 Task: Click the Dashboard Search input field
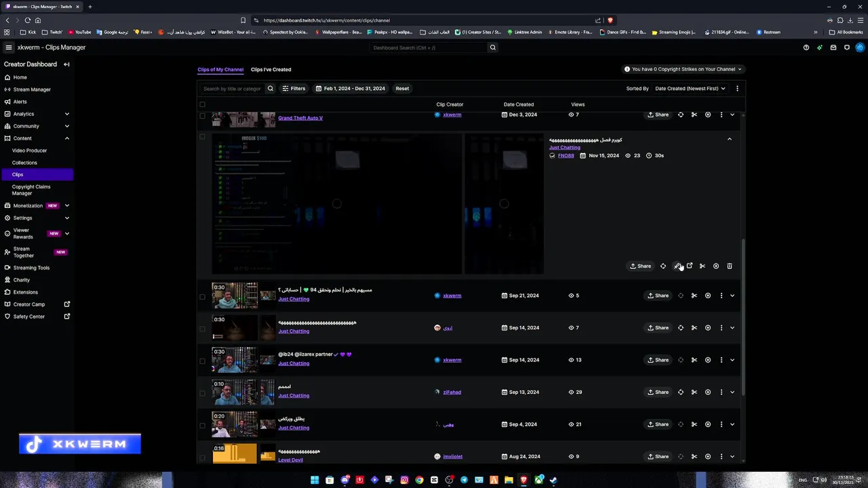(429, 47)
